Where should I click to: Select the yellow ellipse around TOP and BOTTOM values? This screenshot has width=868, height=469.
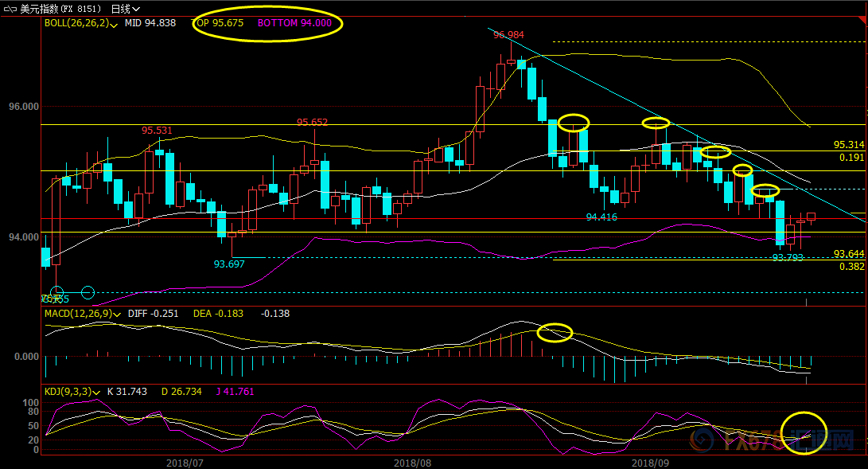click(268, 23)
